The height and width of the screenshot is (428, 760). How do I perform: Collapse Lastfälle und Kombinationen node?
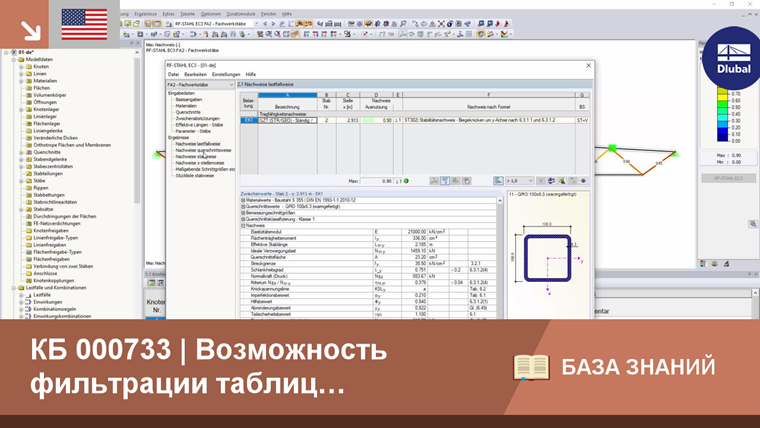point(14,288)
